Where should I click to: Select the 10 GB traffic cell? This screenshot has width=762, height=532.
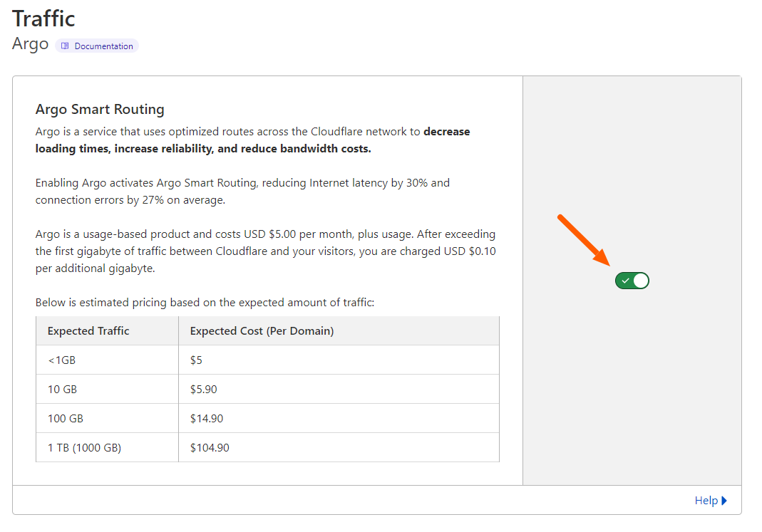[x=62, y=390]
